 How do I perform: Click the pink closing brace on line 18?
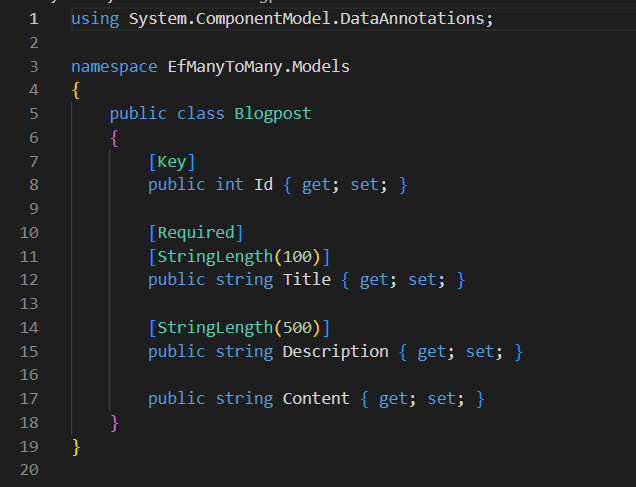[114, 423]
